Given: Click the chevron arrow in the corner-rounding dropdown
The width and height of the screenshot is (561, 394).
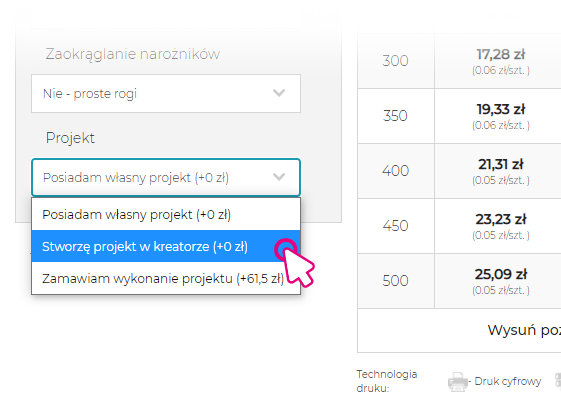Looking at the screenshot, I should [x=279, y=93].
